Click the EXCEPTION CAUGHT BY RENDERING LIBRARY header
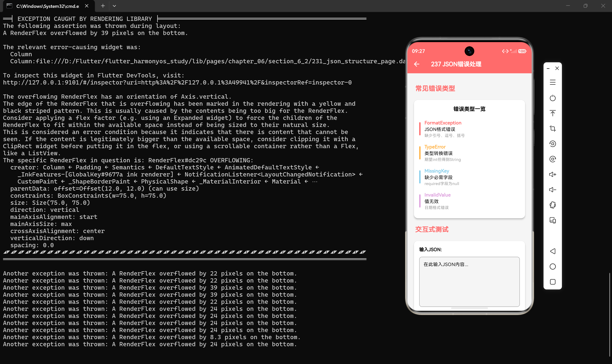Screen dimensions: 612x364 tap(85, 19)
